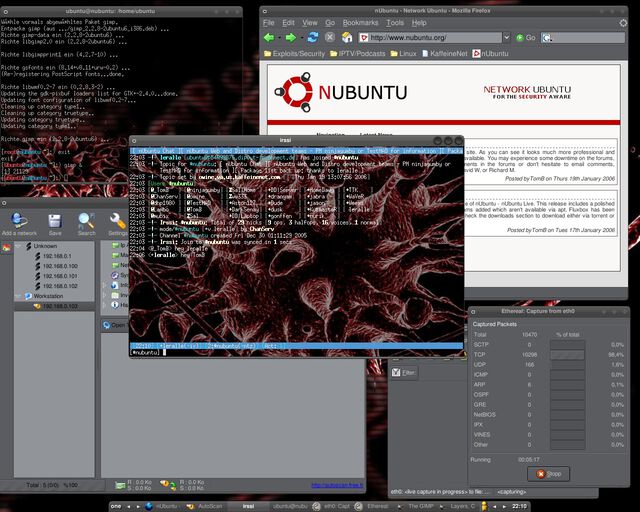Screen dimensions: 640x512
Task: Click the clock showing 22:10
Action: [519, 506]
